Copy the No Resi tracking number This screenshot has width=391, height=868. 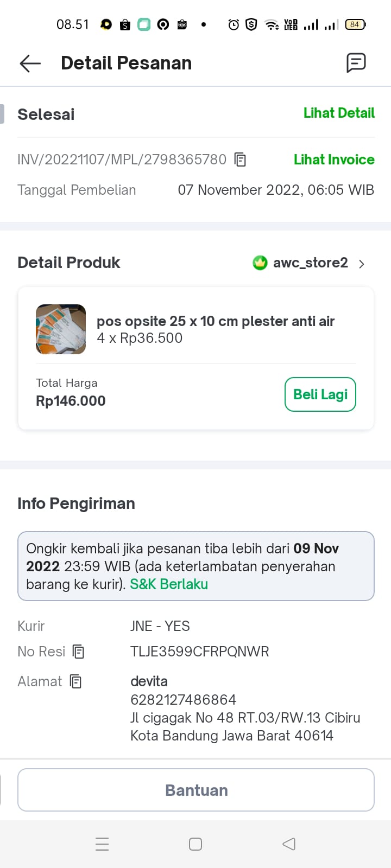[79, 652]
